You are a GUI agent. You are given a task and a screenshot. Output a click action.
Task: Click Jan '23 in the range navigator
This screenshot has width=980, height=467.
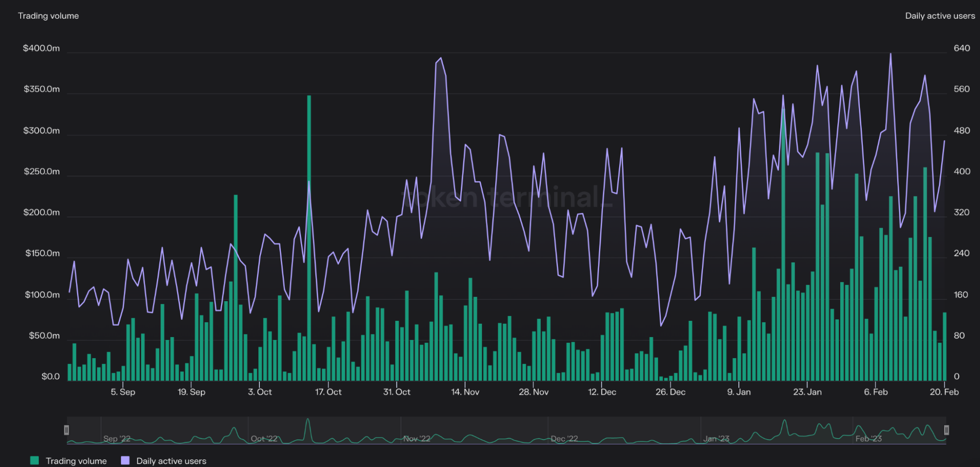coord(716,439)
